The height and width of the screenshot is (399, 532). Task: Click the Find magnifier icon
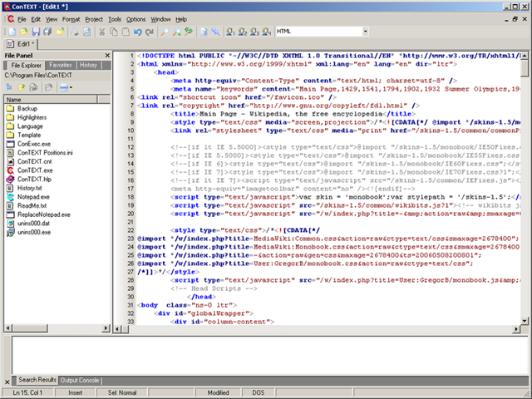[165, 31]
